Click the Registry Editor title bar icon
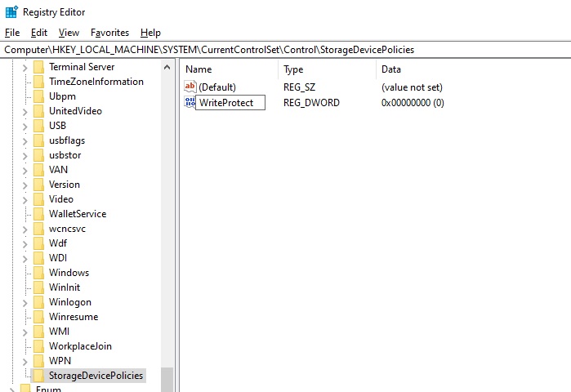571x392 pixels. [11, 12]
